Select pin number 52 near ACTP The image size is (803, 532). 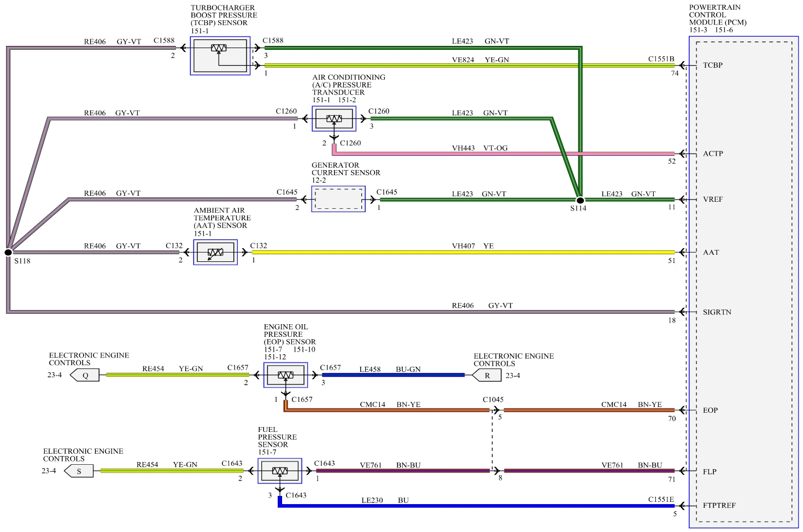(x=672, y=161)
